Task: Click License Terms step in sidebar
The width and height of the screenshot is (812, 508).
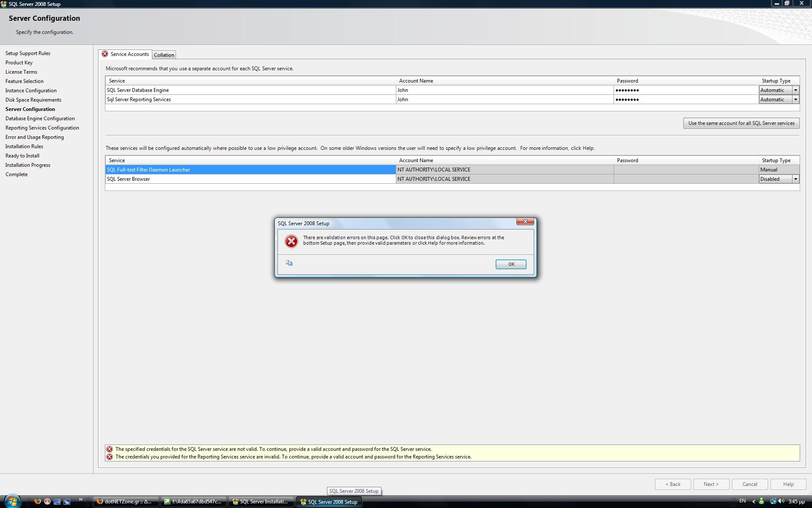Action: tap(21, 72)
